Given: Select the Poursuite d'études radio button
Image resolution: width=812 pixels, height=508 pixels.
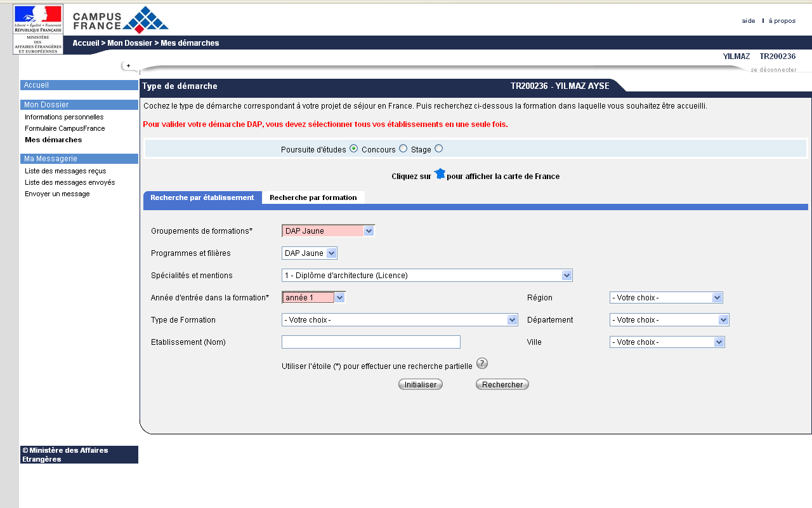Looking at the screenshot, I should pos(354,149).
